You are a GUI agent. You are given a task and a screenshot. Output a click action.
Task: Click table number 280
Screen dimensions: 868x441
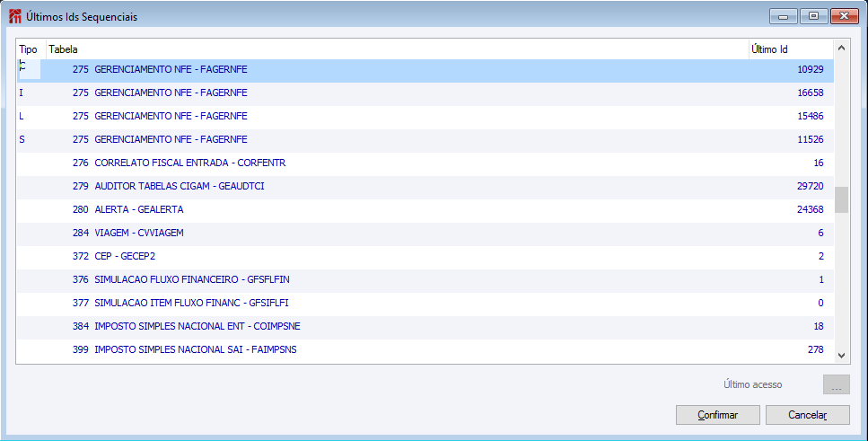click(80, 209)
